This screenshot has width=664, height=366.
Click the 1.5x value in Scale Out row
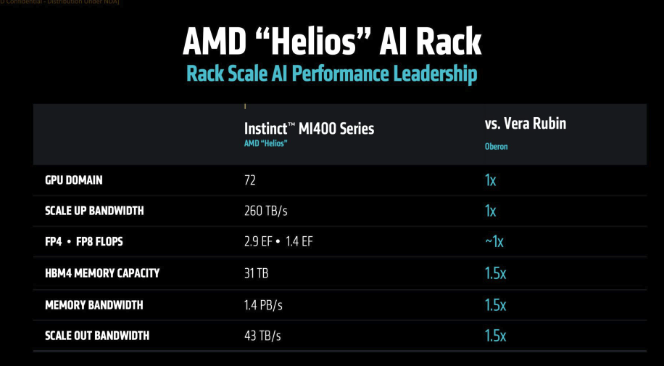coord(495,336)
